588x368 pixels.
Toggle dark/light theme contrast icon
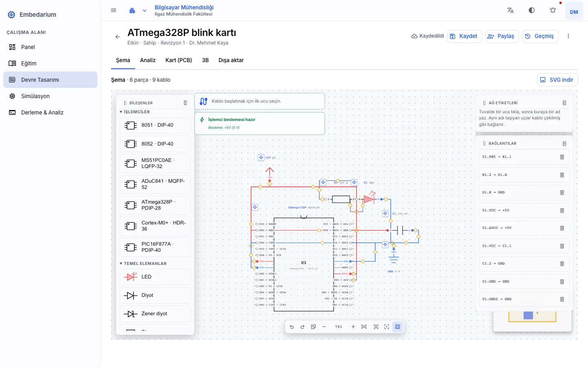coord(532,11)
